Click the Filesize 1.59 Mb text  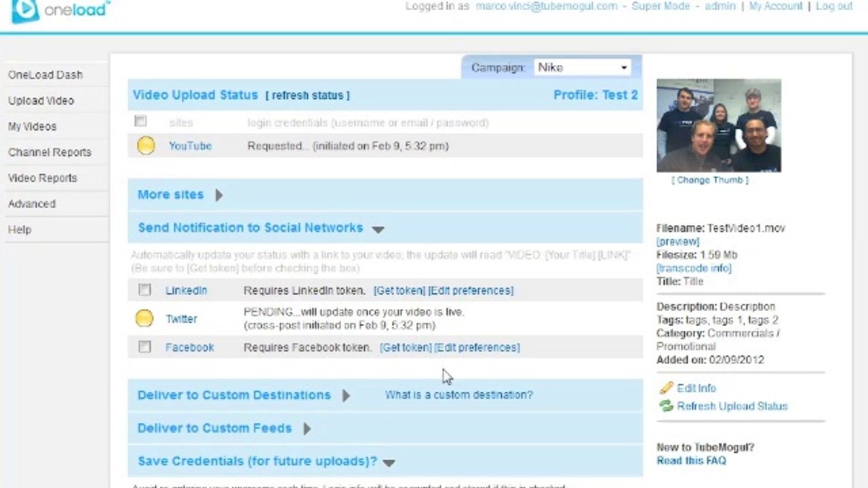(x=696, y=255)
